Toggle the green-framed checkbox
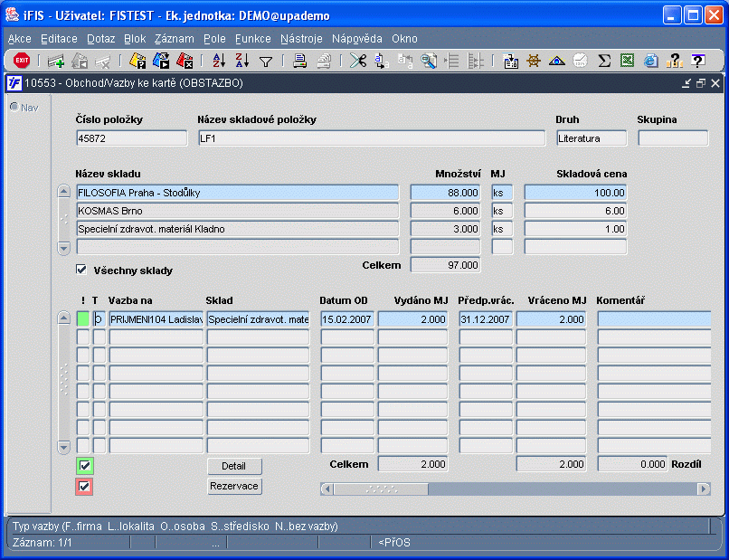729x560 pixels. coord(85,466)
